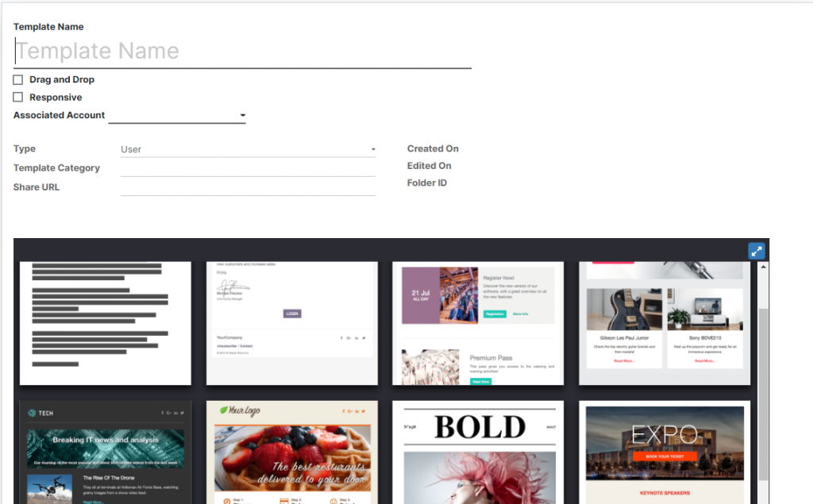
Task: Click the Associated Account label
Action: (59, 115)
